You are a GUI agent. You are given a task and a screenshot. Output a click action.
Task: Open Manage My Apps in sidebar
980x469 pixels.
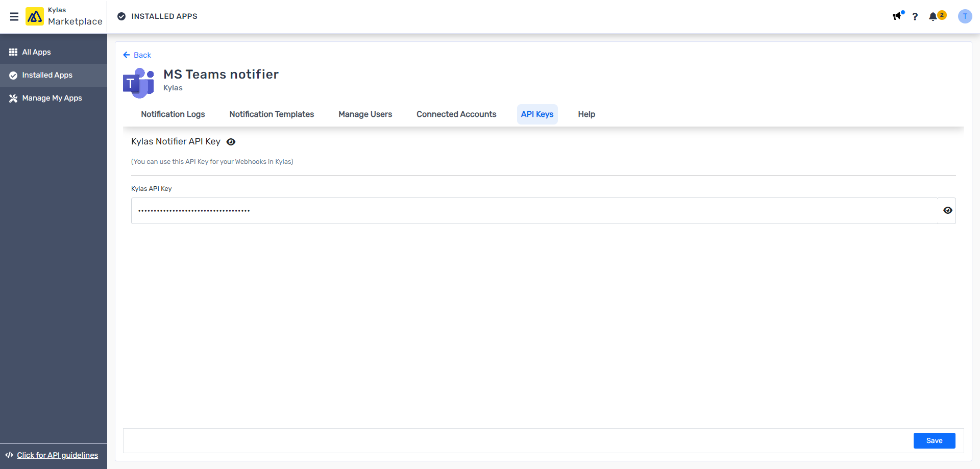54,98
